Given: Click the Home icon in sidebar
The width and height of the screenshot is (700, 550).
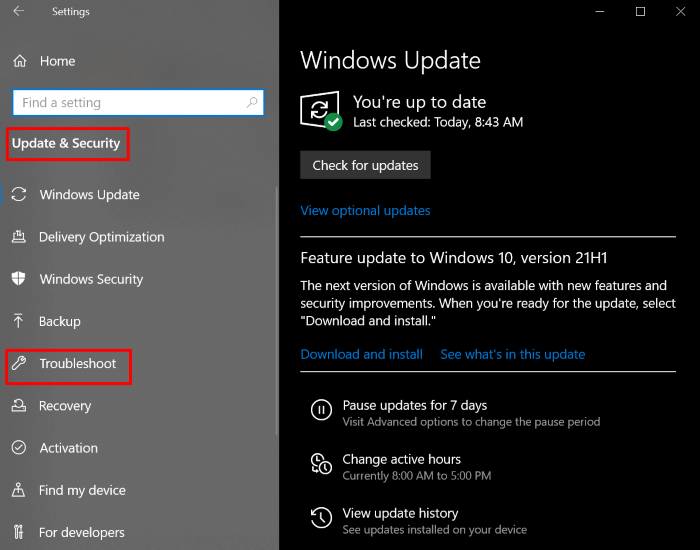Looking at the screenshot, I should 19,61.
